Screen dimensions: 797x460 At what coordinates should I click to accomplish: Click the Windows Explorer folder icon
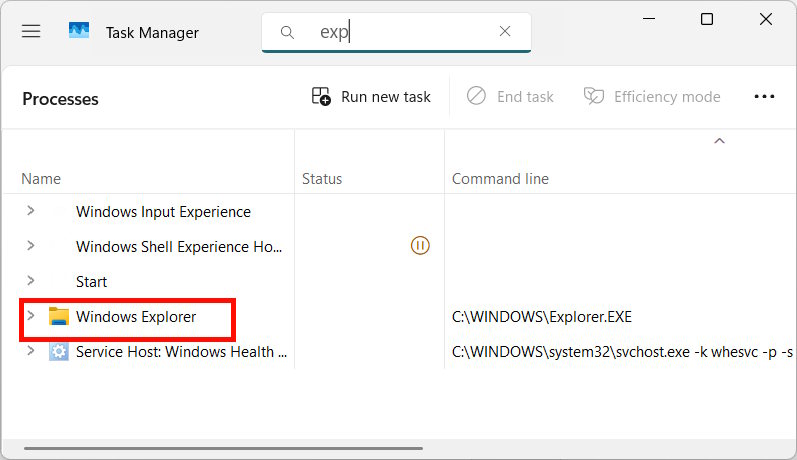click(58, 316)
